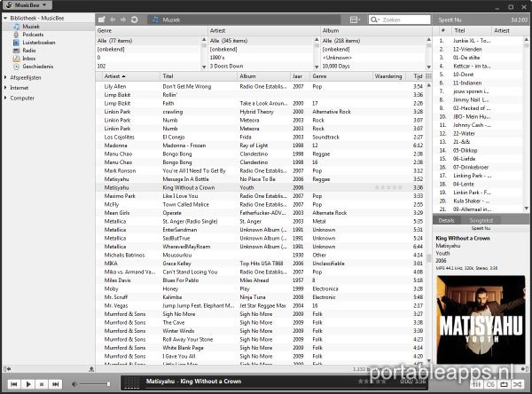Screen dimensions: 532x394
Task: Open the MusicBee main menu dropdown
Action: 25,5
